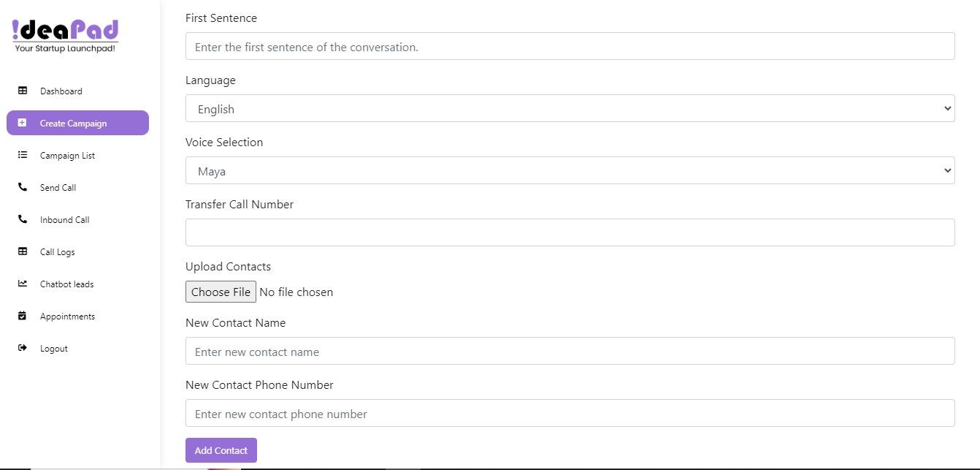980x470 pixels.
Task: Open the Language dropdown showing English
Action: 570,108
